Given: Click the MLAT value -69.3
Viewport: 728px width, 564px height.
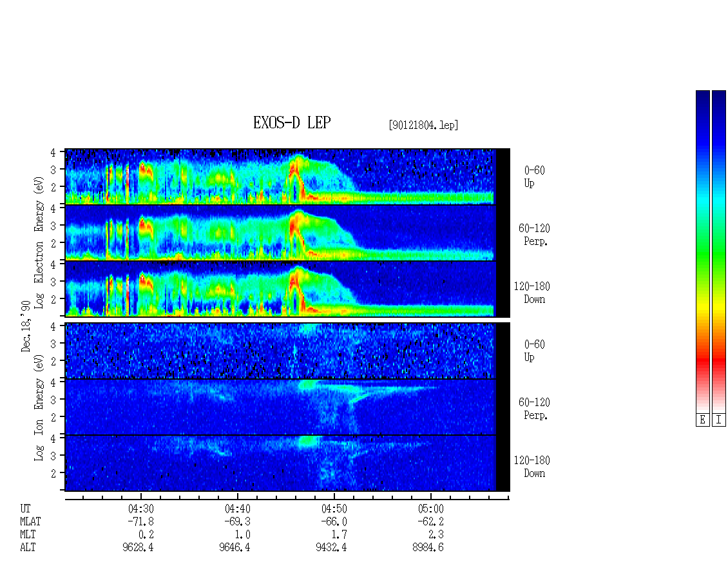Looking at the screenshot, I should click(x=237, y=521).
